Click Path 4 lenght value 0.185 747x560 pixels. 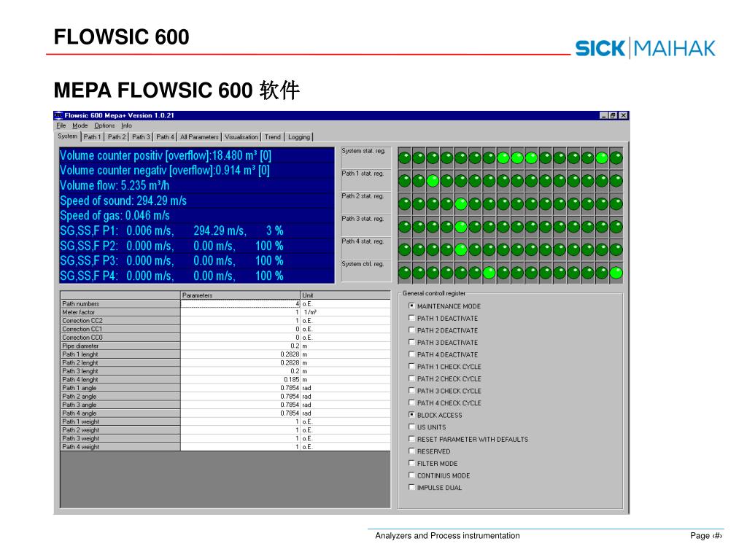241,379
